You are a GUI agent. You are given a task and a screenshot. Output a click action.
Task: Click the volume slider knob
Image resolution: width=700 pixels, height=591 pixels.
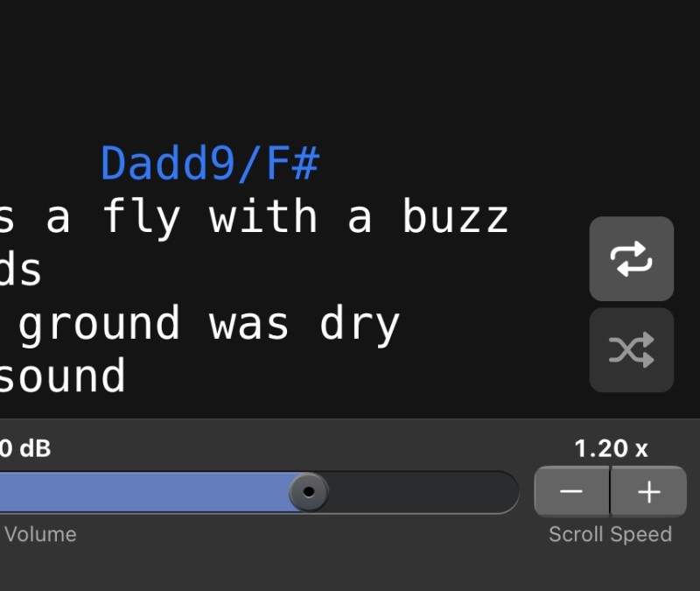point(308,492)
